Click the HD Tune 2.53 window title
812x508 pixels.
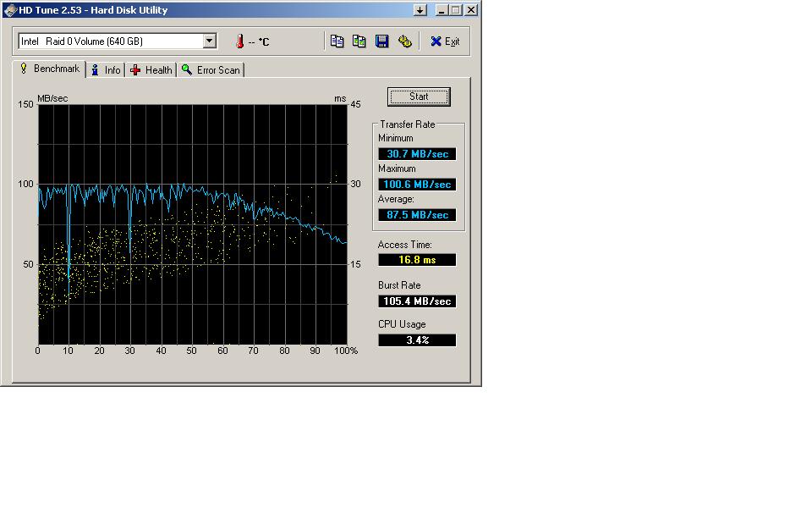point(93,10)
